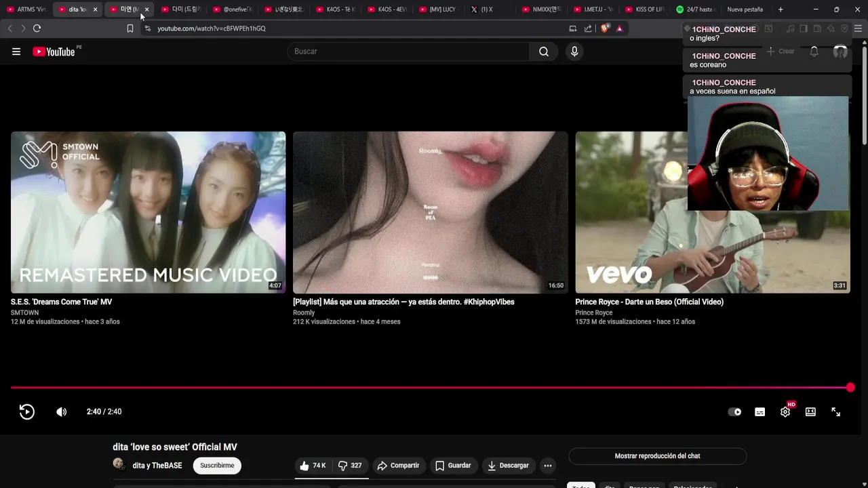Open the dita y TheBASE channel avatar
868x488 pixels.
click(119, 464)
